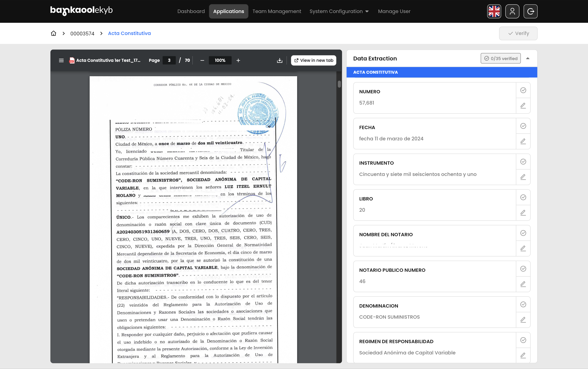Edit the NUMERO field value
Image resolution: width=588 pixels, height=369 pixels.
pos(523,106)
